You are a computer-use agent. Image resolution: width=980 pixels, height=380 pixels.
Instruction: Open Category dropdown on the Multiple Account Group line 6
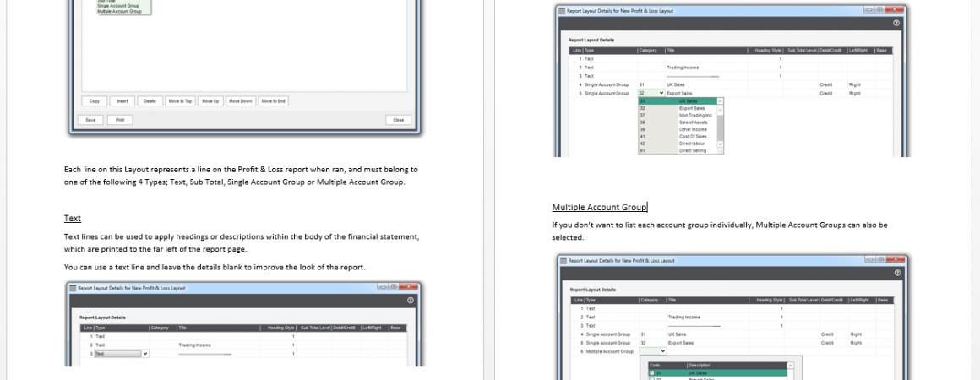[x=662, y=351]
